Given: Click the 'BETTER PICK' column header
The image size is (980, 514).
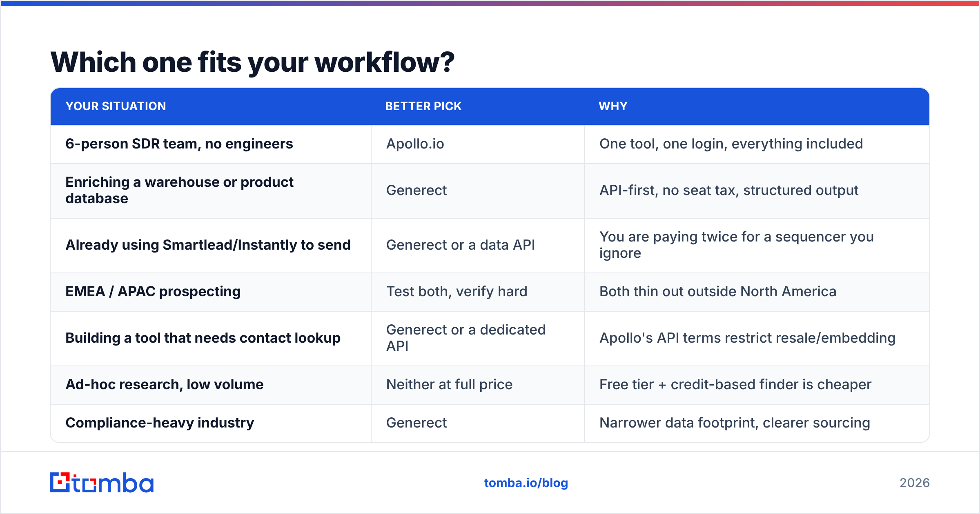Looking at the screenshot, I should (423, 106).
